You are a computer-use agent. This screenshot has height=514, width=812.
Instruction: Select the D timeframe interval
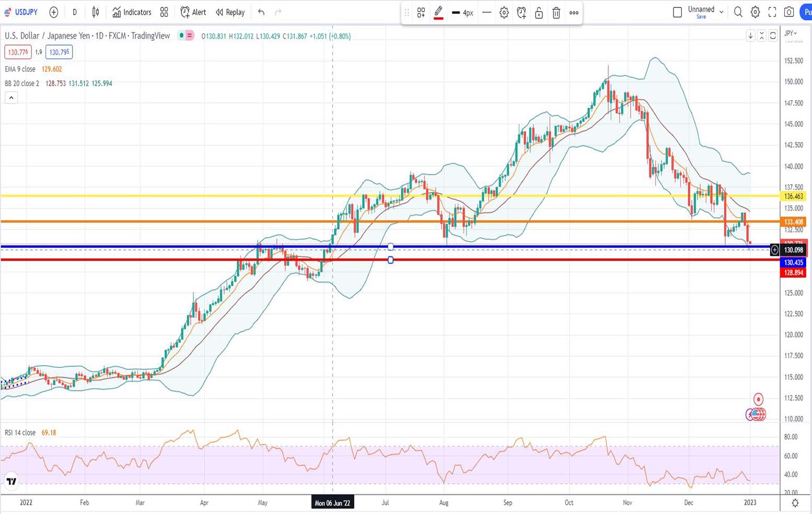tap(75, 12)
